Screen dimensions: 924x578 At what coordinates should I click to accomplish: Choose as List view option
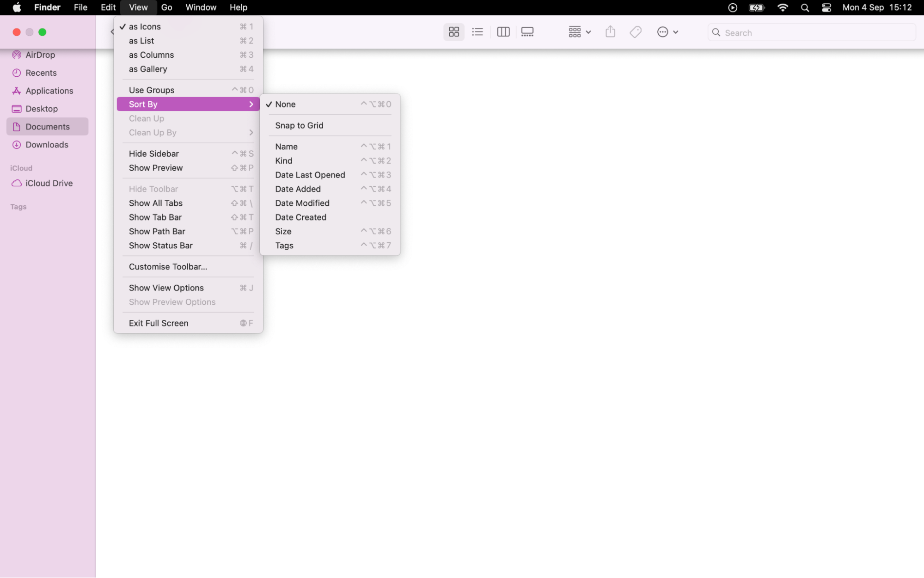188,41
